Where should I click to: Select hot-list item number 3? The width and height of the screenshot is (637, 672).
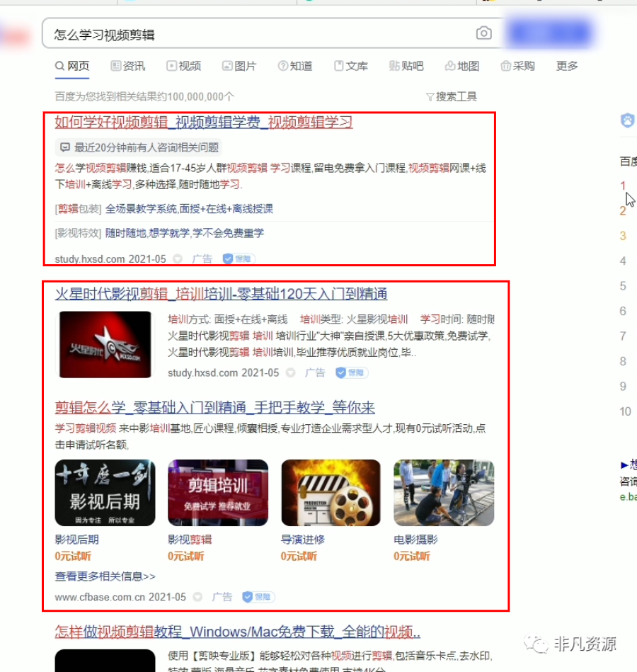click(x=623, y=236)
